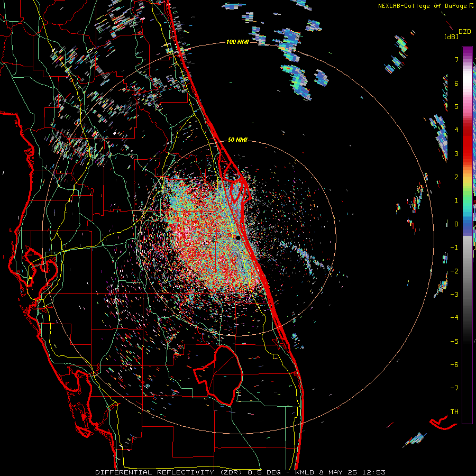Click the 50 NMI range ring label

(237, 140)
